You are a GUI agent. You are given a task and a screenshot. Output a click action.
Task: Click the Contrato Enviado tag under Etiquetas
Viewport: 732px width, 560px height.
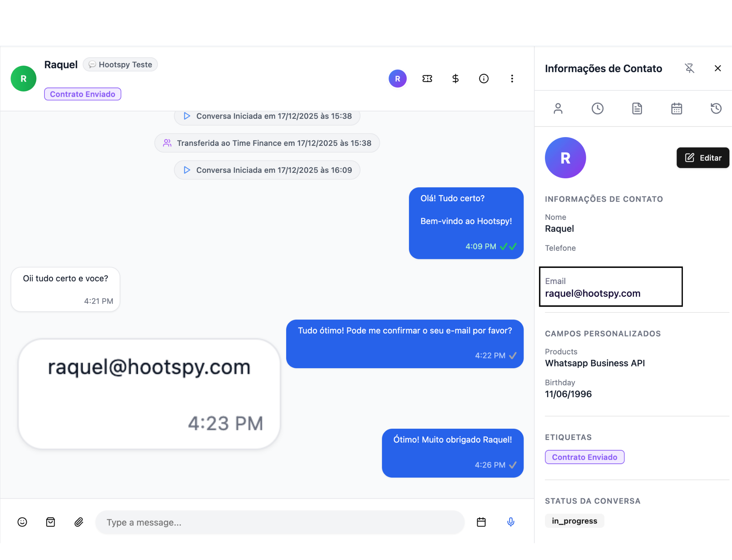tap(584, 457)
